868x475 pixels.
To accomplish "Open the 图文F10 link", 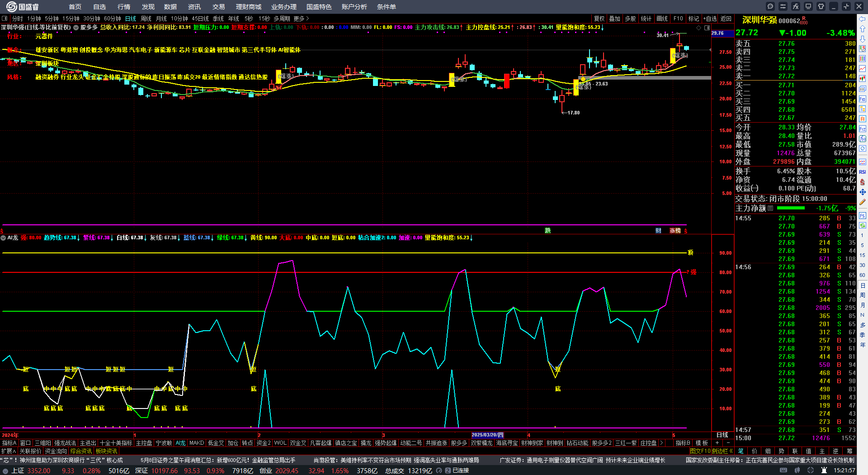I will (700, 451).
